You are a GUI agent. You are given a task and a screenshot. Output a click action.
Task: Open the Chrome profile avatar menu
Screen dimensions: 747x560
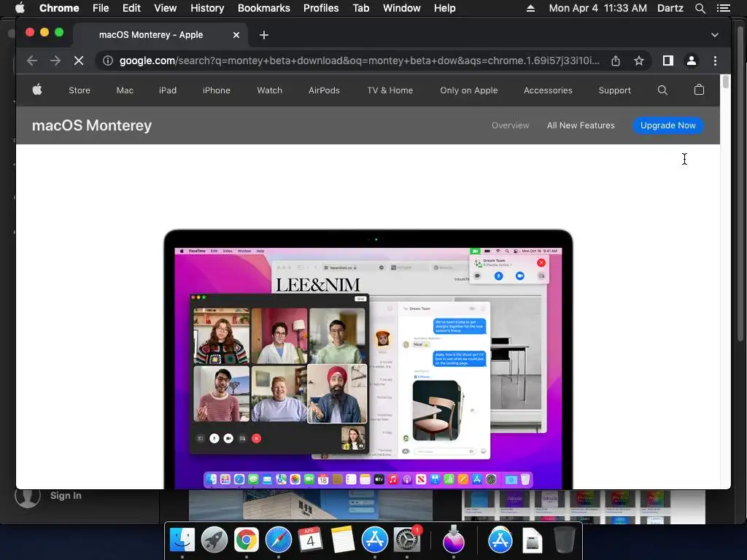point(692,61)
